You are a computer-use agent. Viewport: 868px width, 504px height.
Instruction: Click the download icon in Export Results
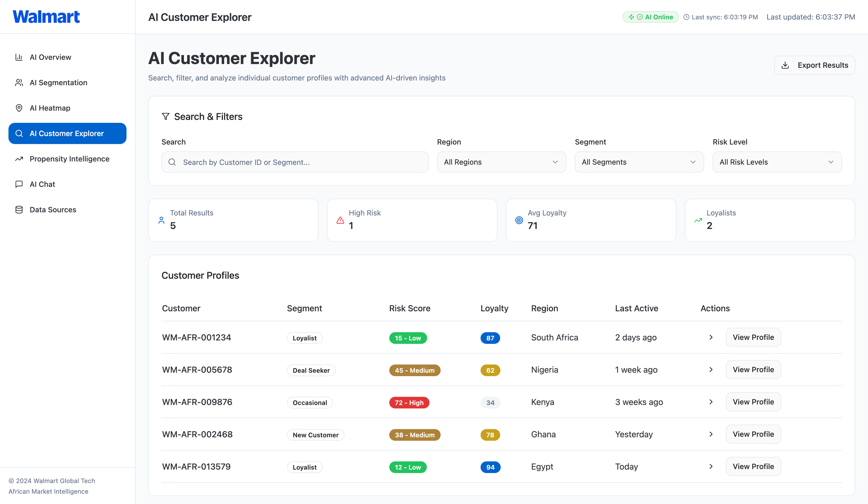[x=785, y=65]
